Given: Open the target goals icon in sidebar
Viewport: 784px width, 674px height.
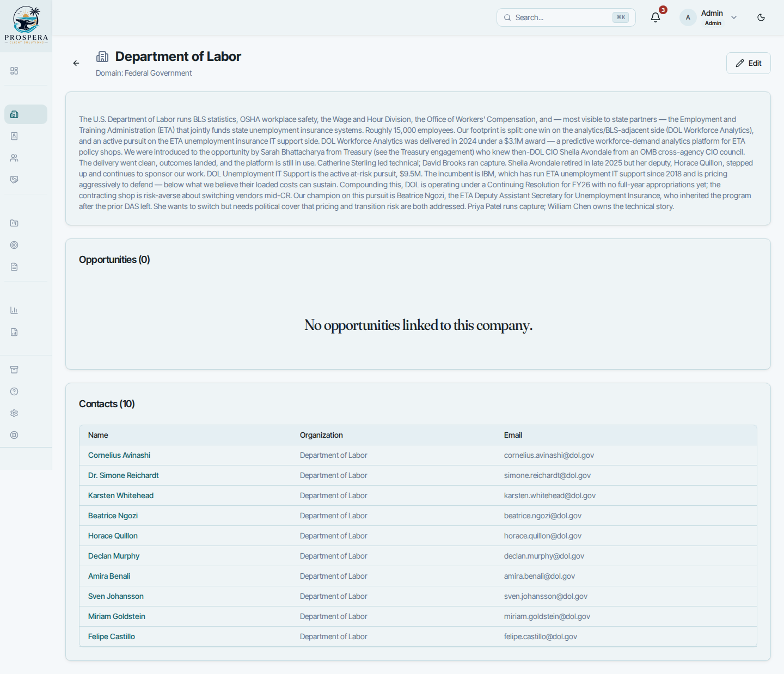Looking at the screenshot, I should pyautogui.click(x=14, y=245).
